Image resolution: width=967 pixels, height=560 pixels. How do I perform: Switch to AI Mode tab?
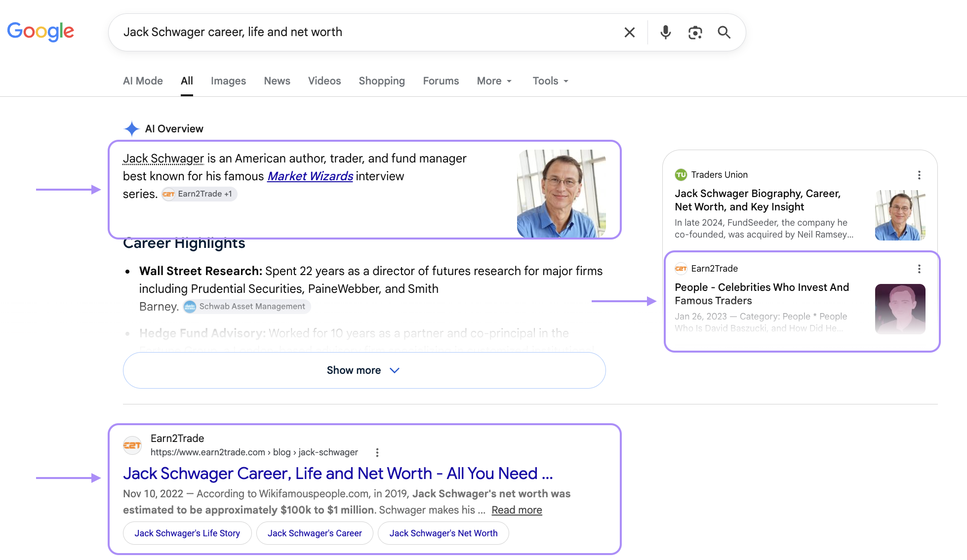[x=143, y=81]
